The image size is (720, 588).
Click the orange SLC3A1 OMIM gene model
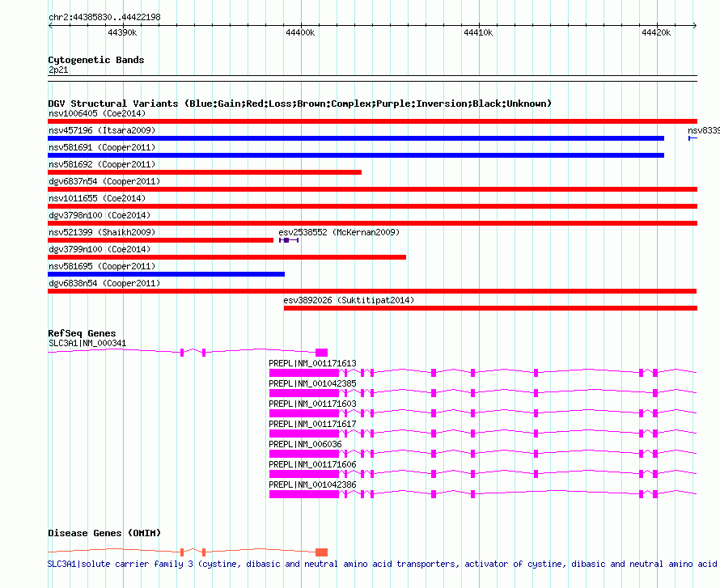pos(188,552)
